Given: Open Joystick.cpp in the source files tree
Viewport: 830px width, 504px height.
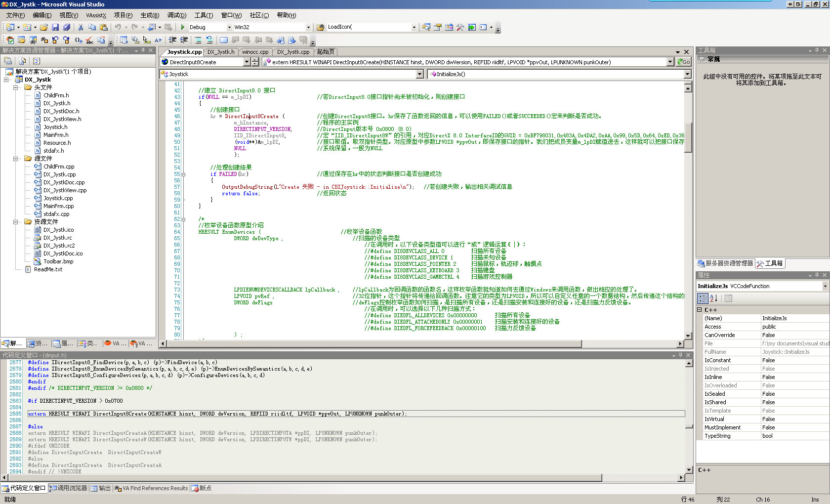Looking at the screenshot, I should tap(58, 198).
